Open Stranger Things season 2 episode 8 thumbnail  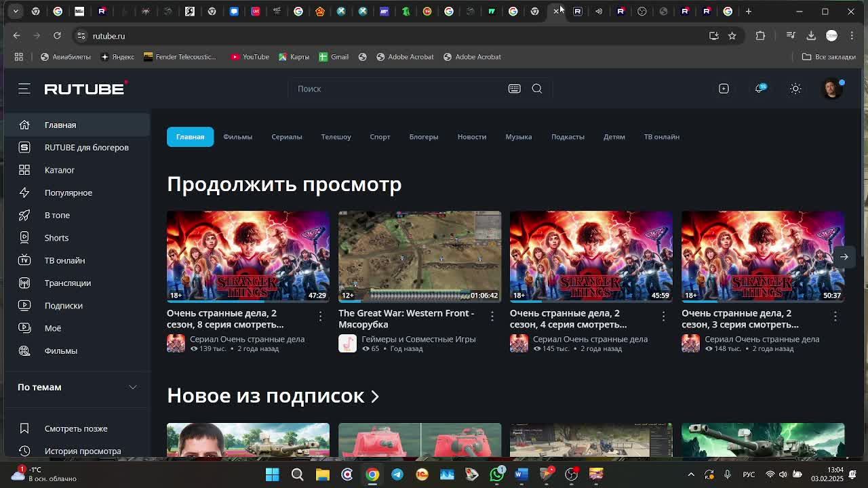point(248,256)
